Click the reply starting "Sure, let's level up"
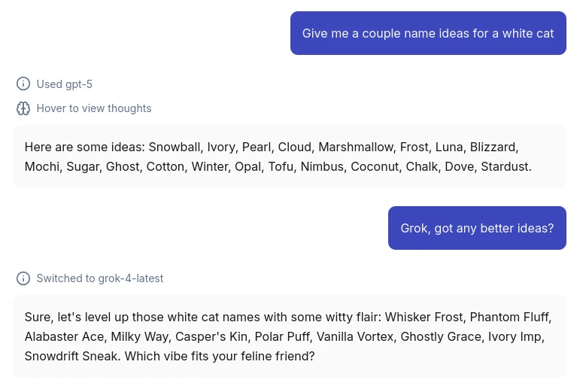This screenshot has height=392, width=583. 290,336
